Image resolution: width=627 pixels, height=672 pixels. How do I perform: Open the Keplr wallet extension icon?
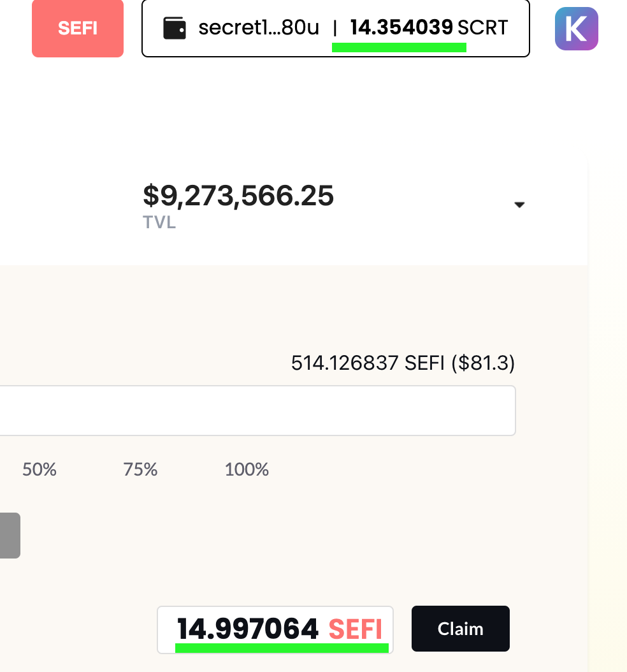point(576,28)
